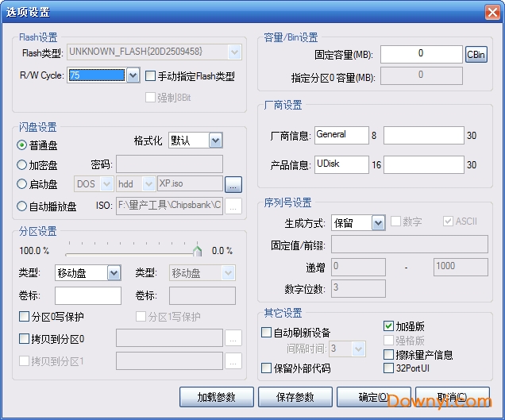Click the 保存参数 button

point(295,397)
